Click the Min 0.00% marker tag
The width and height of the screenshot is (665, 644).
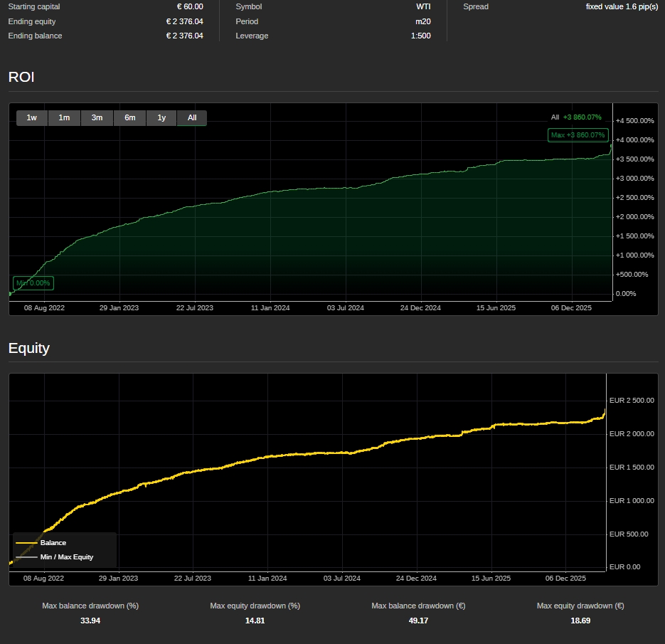[x=33, y=283]
